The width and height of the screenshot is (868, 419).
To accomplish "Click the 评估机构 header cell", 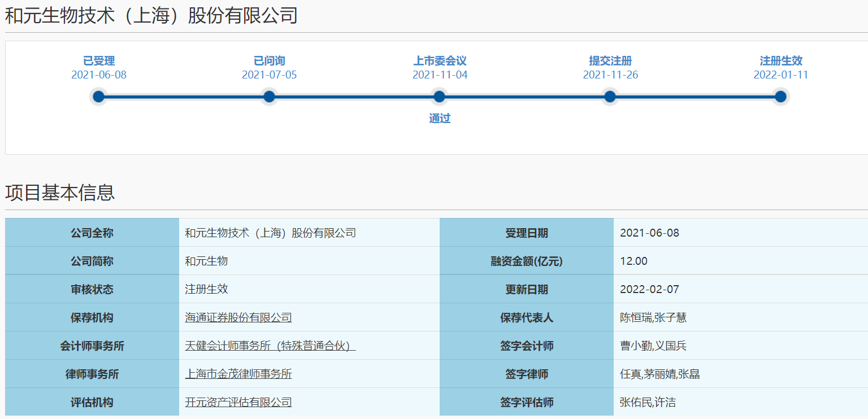I will click(x=92, y=402).
